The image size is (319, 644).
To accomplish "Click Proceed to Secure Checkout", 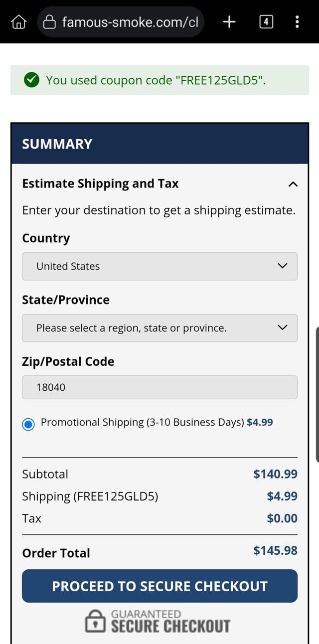I will 159,586.
